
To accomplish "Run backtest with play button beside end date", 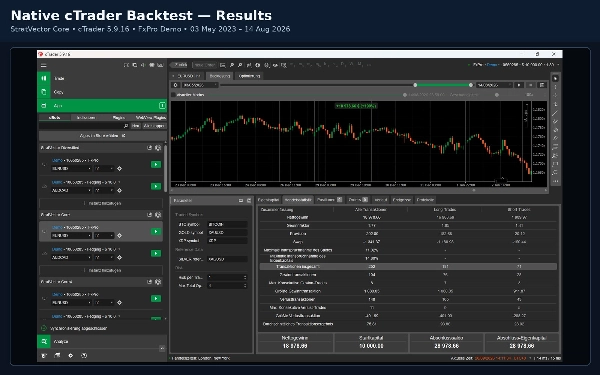I will pos(519,85).
